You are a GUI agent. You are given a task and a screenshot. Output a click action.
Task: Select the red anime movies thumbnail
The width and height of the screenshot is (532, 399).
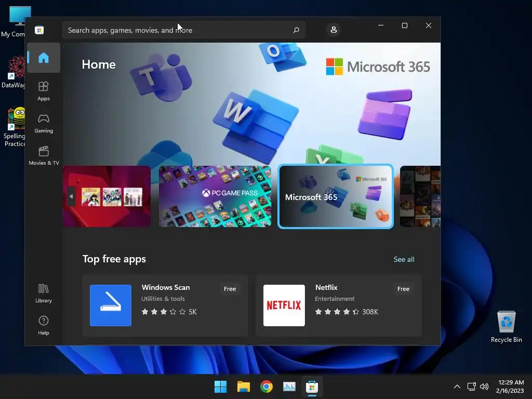(x=107, y=196)
